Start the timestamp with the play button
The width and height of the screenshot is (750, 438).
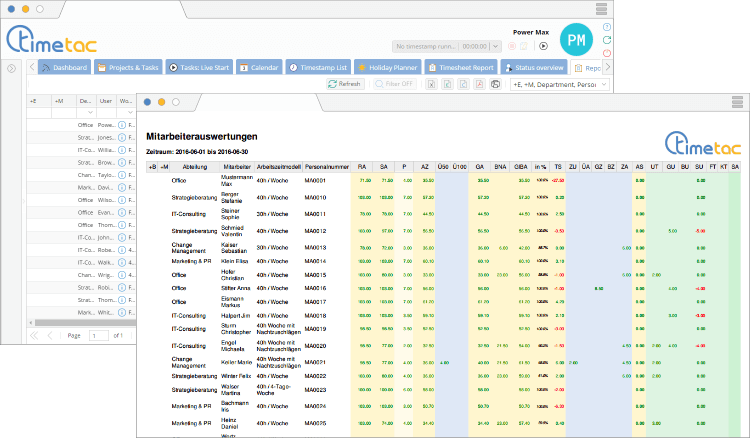544,46
